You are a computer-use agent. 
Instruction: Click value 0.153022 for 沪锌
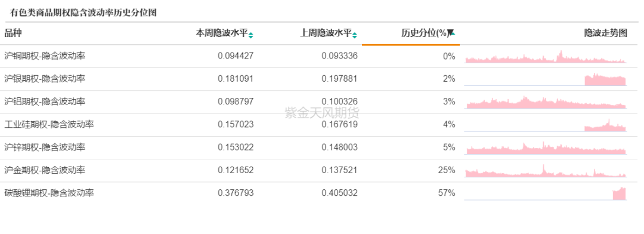(236, 147)
